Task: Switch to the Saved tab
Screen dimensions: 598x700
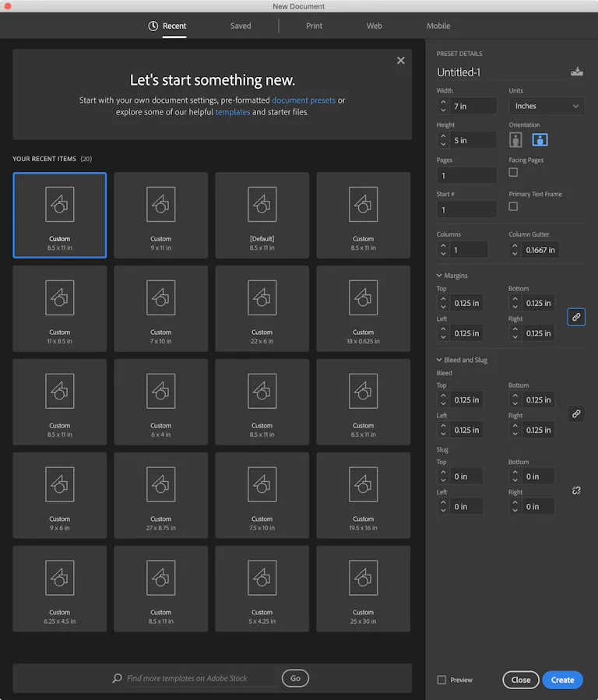Action: tap(241, 26)
